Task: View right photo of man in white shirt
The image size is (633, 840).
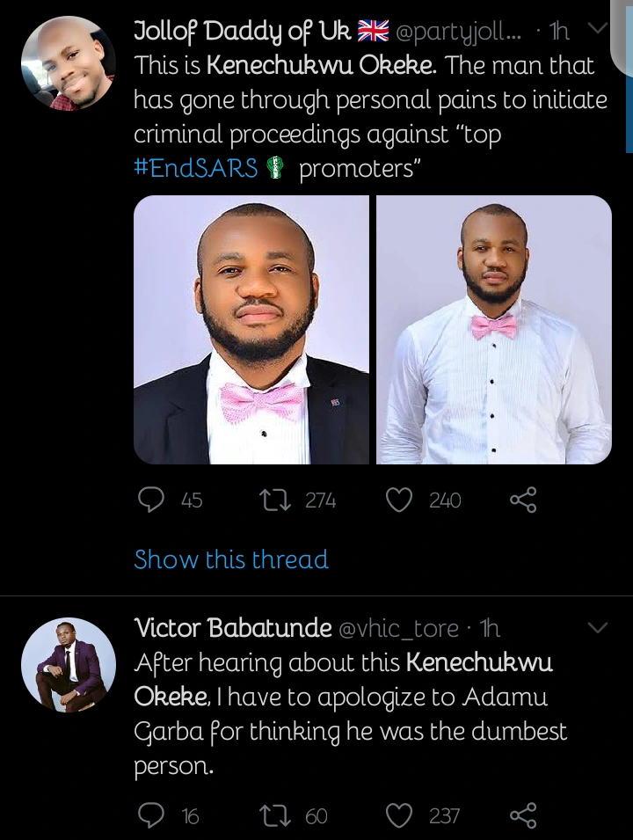Action: click(x=494, y=329)
